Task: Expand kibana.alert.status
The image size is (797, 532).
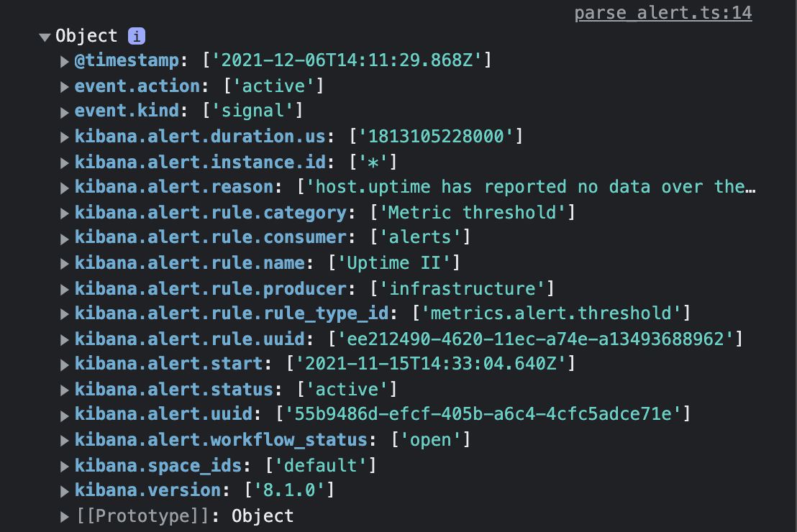Action: click(x=65, y=389)
